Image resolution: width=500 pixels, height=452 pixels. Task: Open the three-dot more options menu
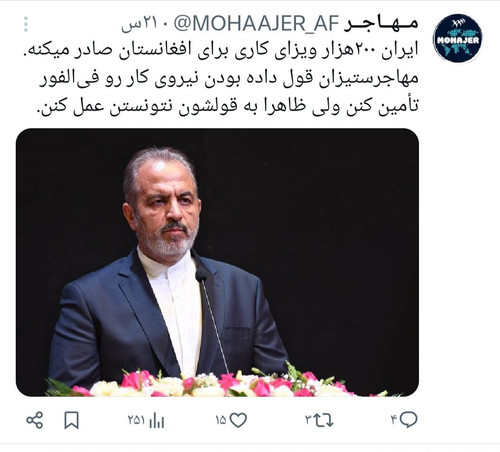point(26,24)
